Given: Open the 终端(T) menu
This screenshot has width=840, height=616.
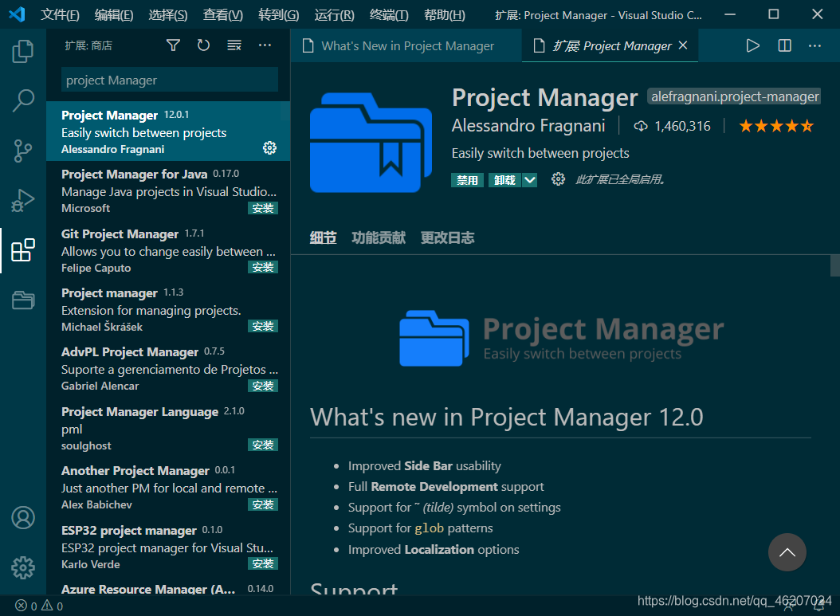Looking at the screenshot, I should [x=389, y=15].
